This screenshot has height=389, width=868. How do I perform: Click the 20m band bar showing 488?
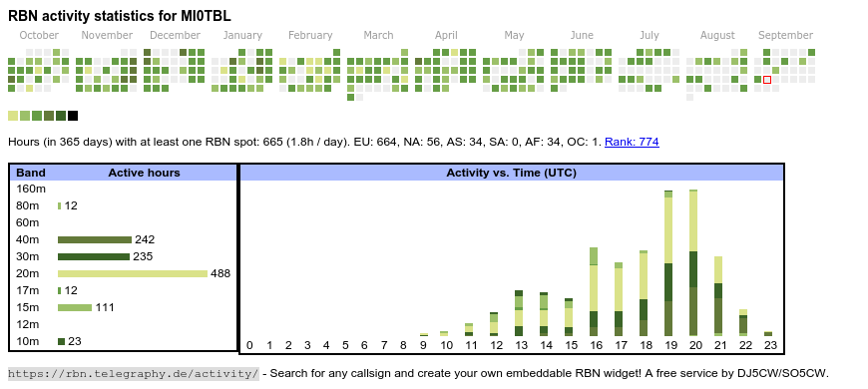(133, 273)
